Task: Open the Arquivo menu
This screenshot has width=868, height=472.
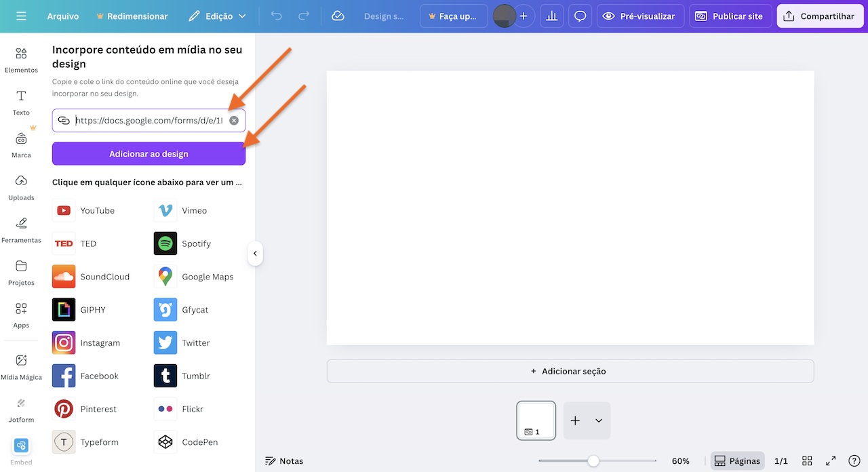Action: pos(63,16)
